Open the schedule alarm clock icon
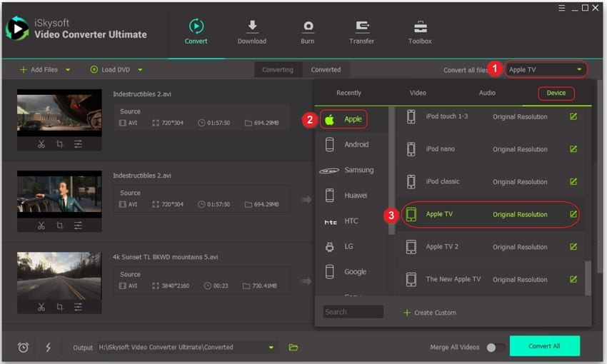The width and height of the screenshot is (607, 364). coord(24,348)
